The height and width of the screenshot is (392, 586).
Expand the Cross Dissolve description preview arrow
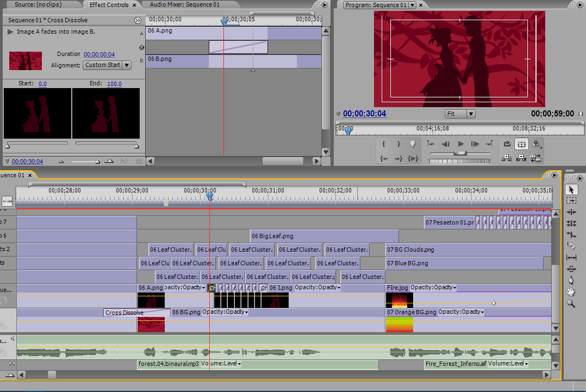(10, 32)
